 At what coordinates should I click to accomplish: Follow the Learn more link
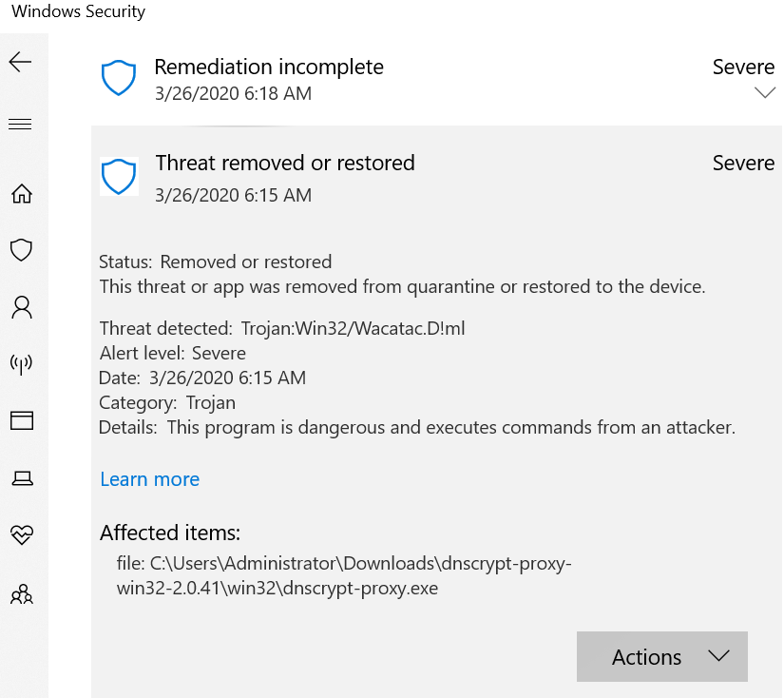click(x=149, y=479)
